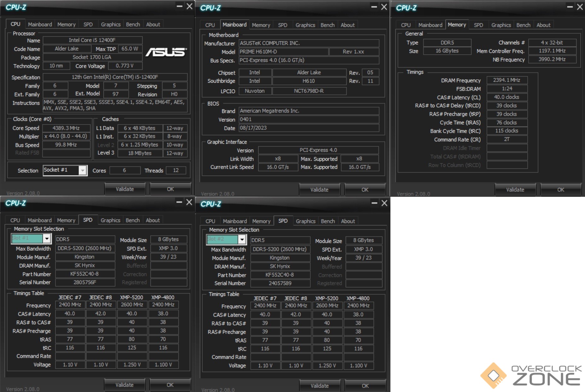Open Graphics tab in the Intel Core i5 window

tap(111, 24)
